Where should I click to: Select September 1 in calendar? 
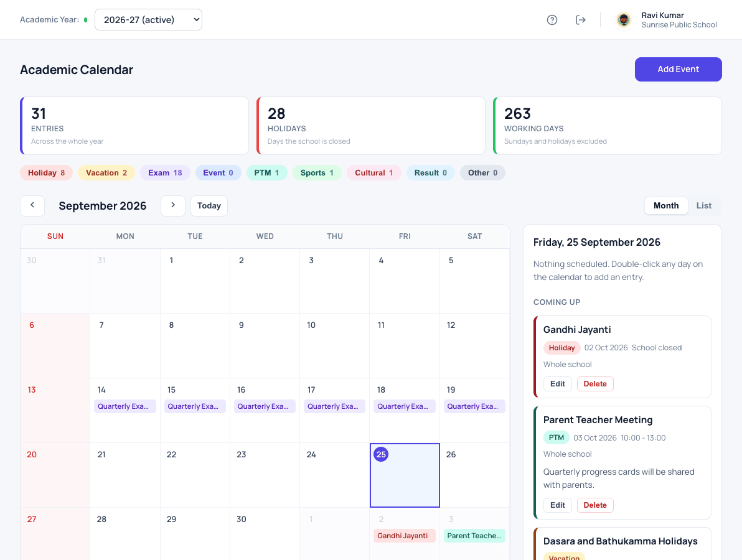pyautogui.click(x=195, y=281)
